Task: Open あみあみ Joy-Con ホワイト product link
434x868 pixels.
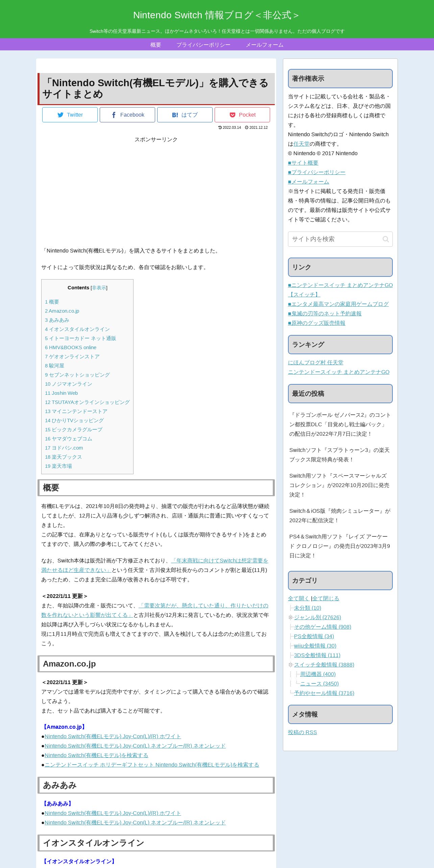Action: 113,813
